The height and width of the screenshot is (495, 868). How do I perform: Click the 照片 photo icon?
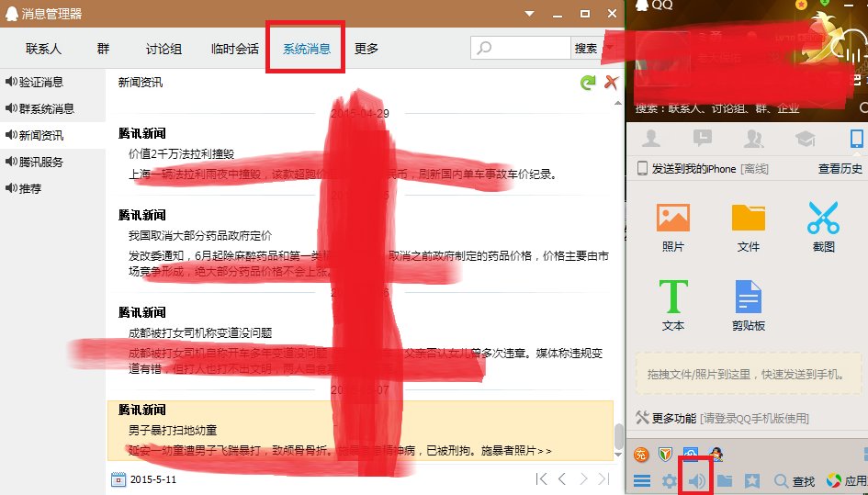[x=673, y=219]
